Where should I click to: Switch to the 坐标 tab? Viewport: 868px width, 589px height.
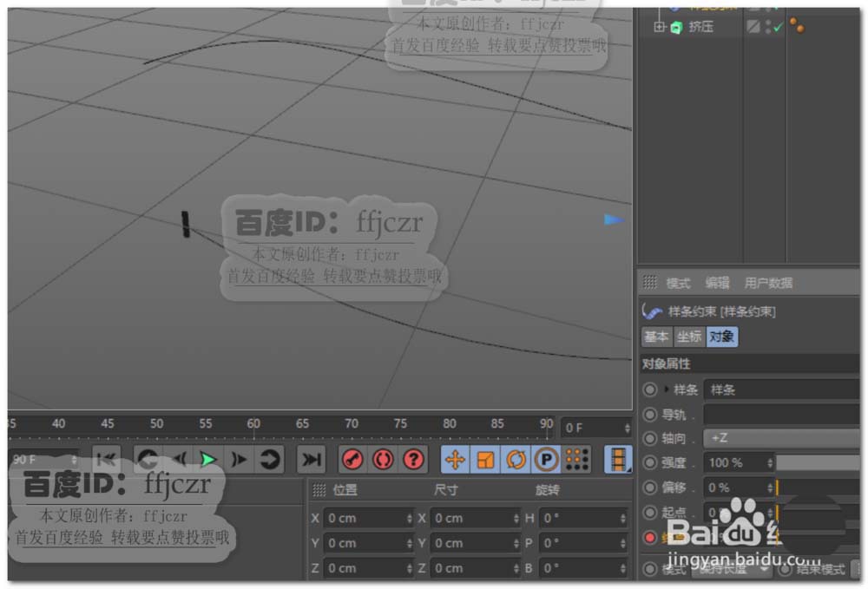[689, 337]
